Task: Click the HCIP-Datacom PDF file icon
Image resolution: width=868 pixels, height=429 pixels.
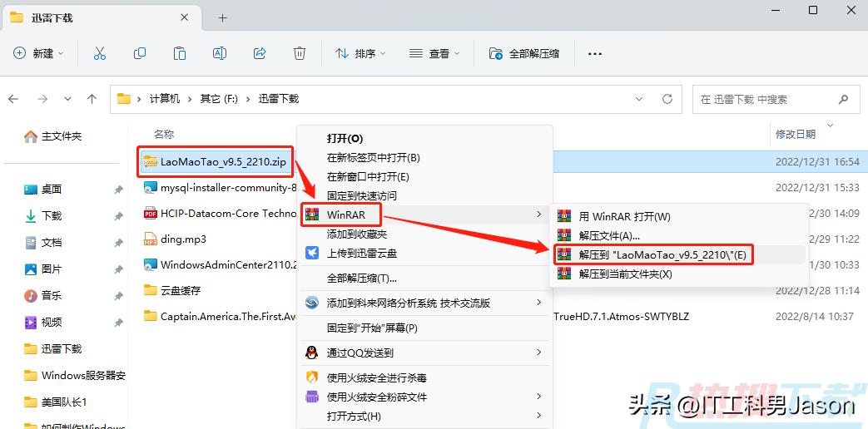Action: [150, 213]
